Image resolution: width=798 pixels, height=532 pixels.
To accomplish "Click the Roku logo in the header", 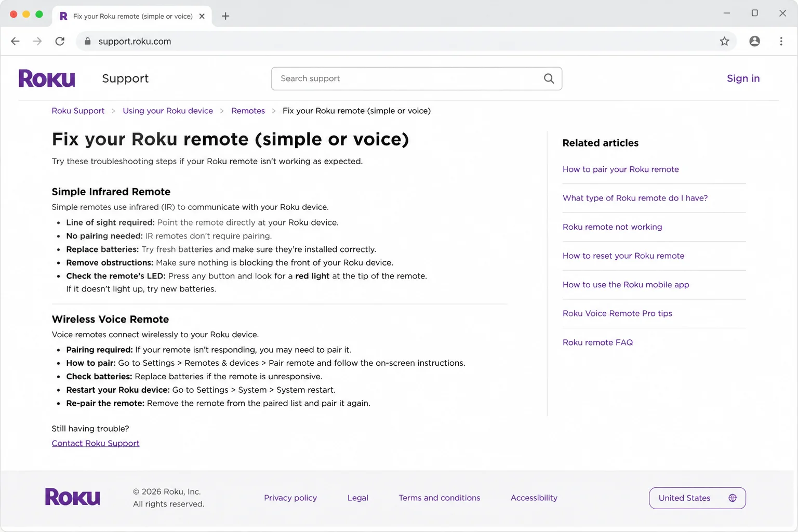I will click(x=47, y=78).
